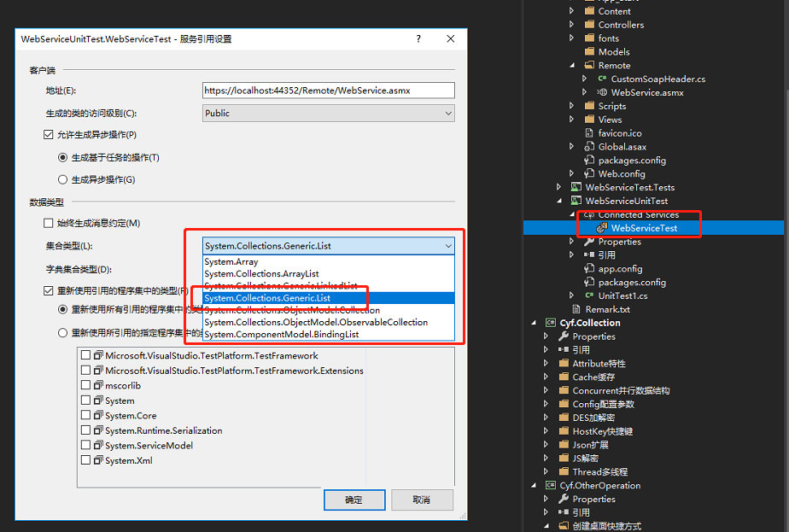Viewport: 789px width, 532px height.
Task: Cancel the dialog with 取消 button
Action: pyautogui.click(x=422, y=500)
